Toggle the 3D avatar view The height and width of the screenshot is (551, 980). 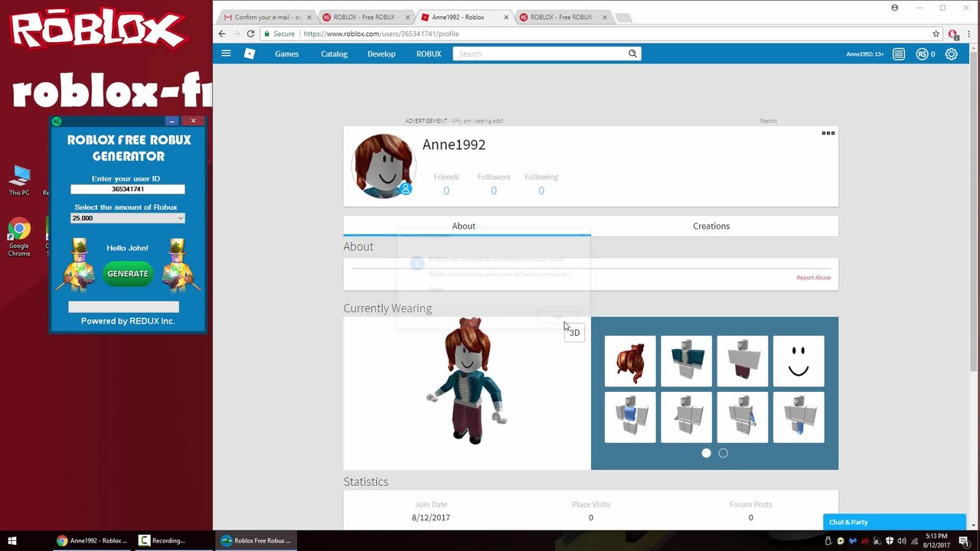coord(574,333)
